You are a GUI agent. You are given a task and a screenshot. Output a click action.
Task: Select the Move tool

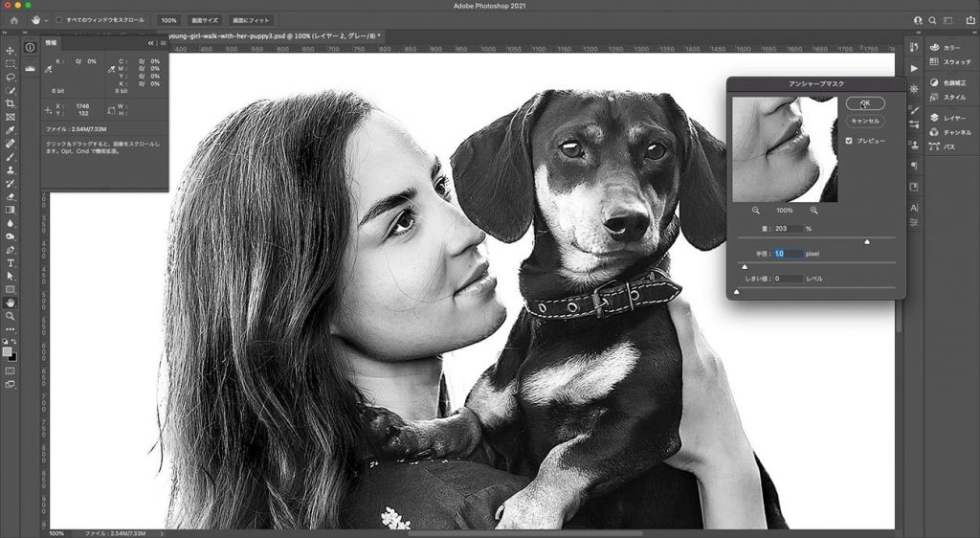tap(10, 51)
